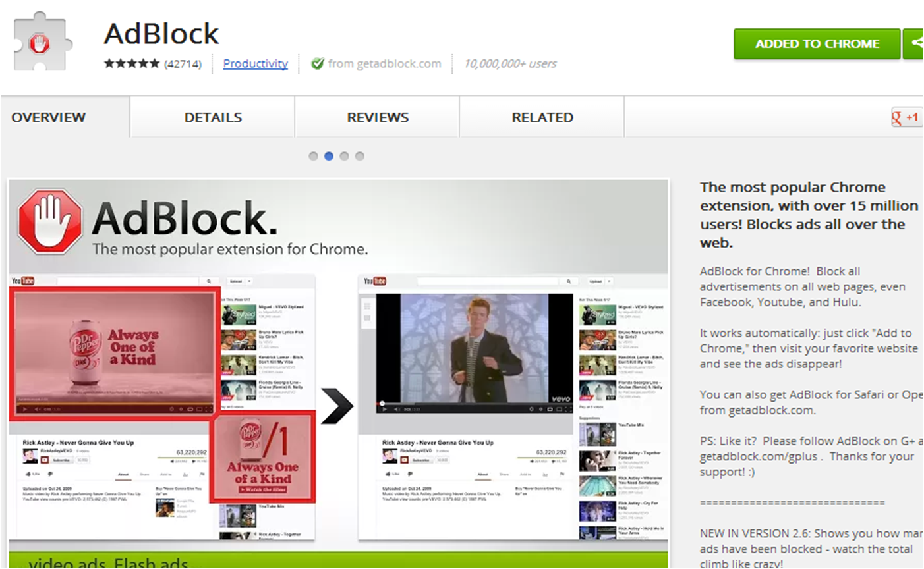Select the second (active) slideshow dot

[328, 156]
